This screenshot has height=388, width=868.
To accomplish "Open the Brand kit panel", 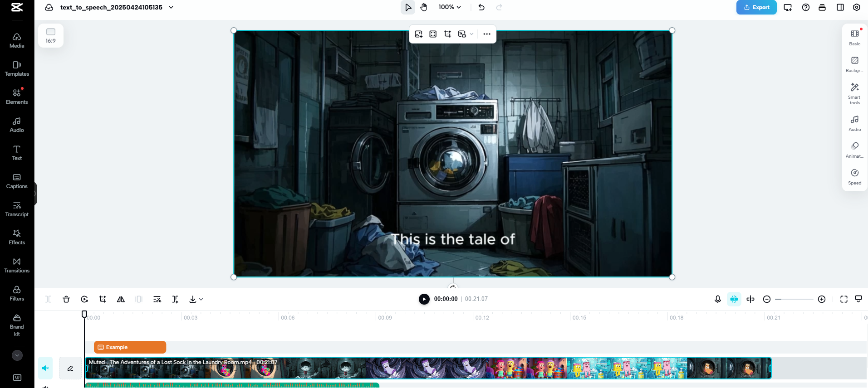I will (x=17, y=325).
